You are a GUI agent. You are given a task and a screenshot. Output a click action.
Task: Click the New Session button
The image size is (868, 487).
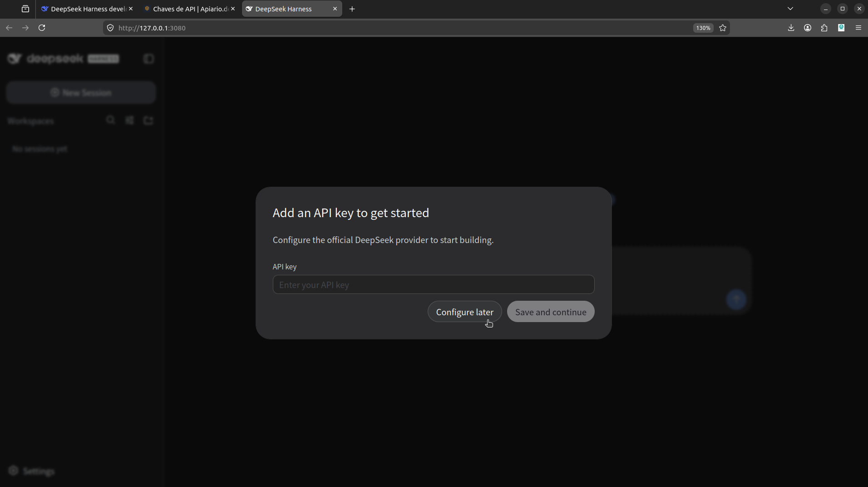(81, 93)
